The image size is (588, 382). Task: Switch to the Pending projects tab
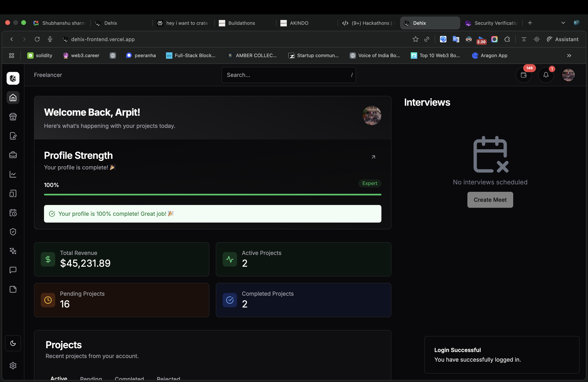(x=91, y=378)
